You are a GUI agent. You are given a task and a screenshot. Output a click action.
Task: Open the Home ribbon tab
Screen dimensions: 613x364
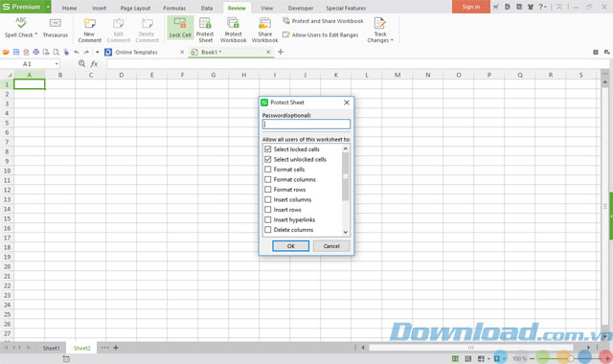[69, 8]
